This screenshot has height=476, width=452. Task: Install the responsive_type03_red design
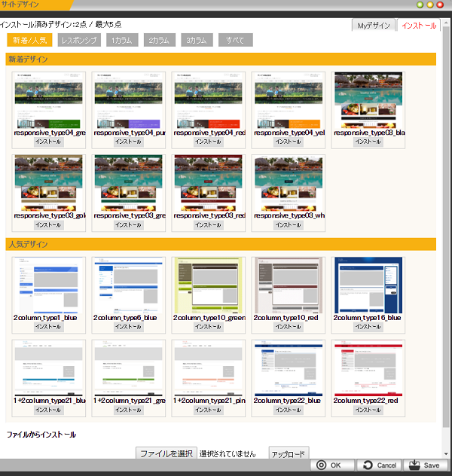pos(209,224)
